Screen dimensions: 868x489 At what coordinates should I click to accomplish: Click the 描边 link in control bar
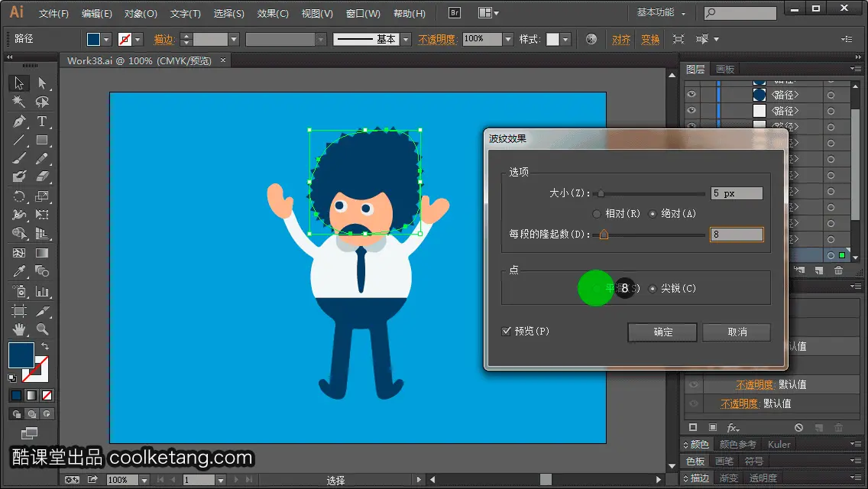[x=164, y=39]
